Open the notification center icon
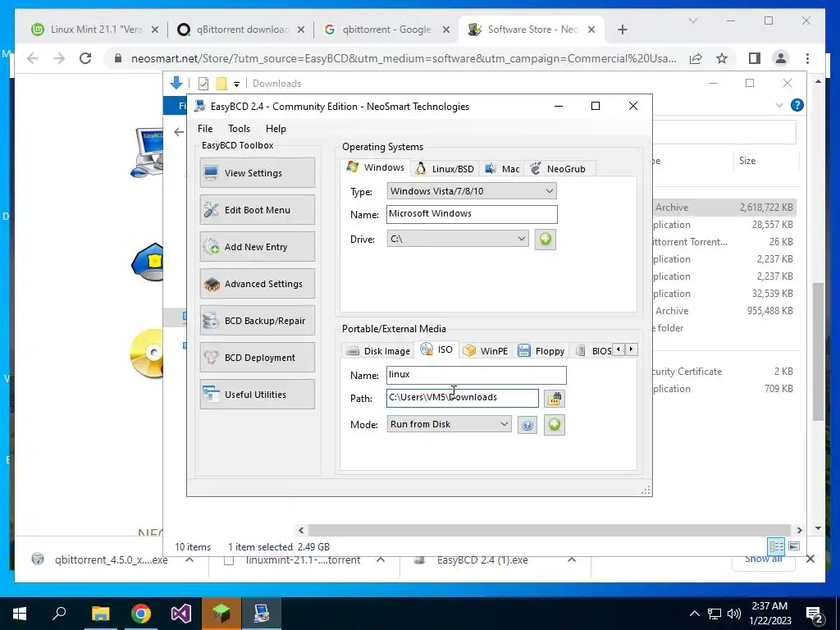840x630 pixels. [x=815, y=615]
